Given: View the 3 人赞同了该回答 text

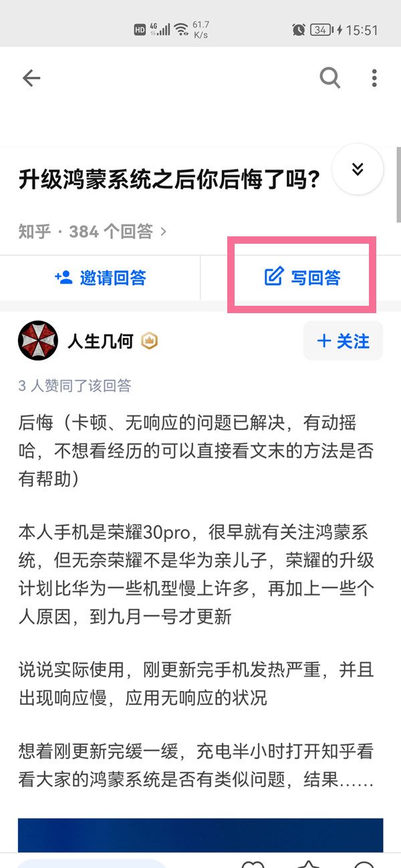Looking at the screenshot, I should click(75, 385).
